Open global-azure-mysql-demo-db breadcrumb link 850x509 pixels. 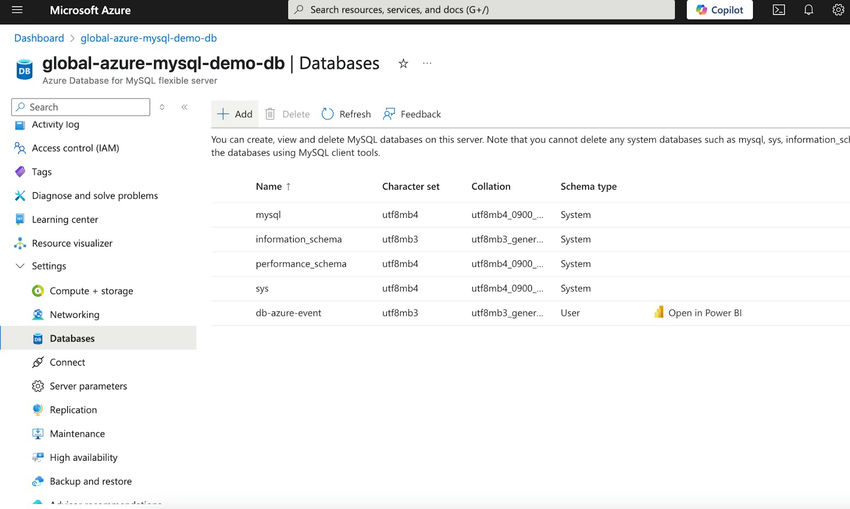pyautogui.click(x=149, y=38)
